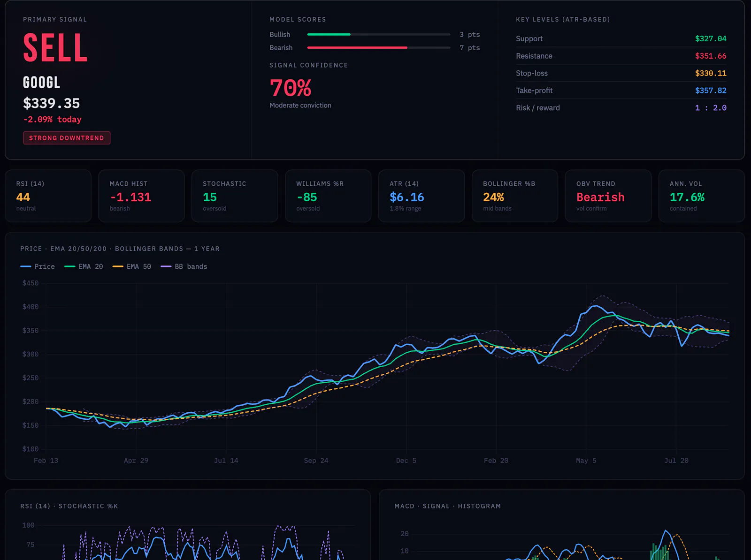Screen dimensions: 751x560
Task: Toggle the EMA 50 legend entry
Action: click(132, 266)
